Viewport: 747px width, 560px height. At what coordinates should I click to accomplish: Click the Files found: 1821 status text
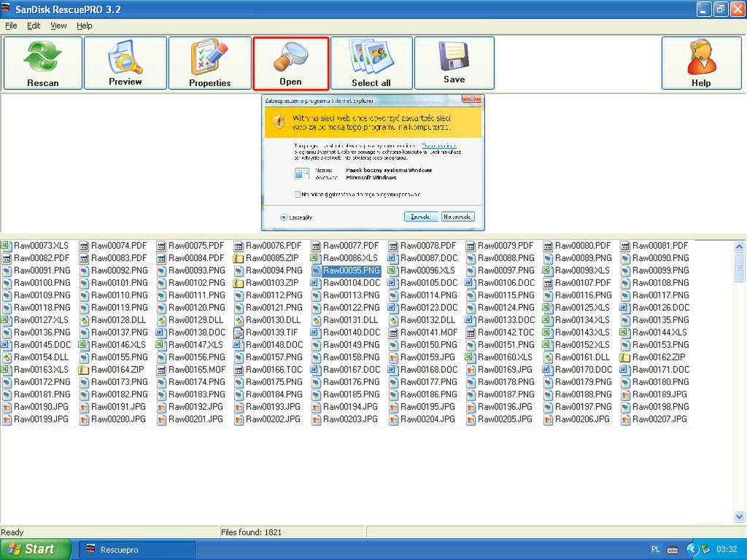(251, 532)
